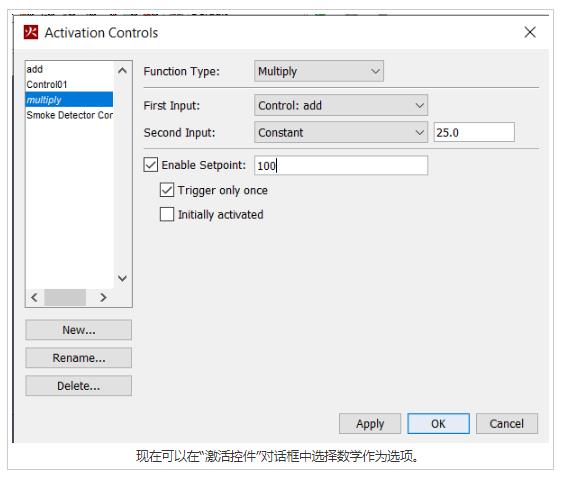Click the PyroSim fire icon in title bar
Viewport: 569px width, 479px height.
[x=31, y=32]
